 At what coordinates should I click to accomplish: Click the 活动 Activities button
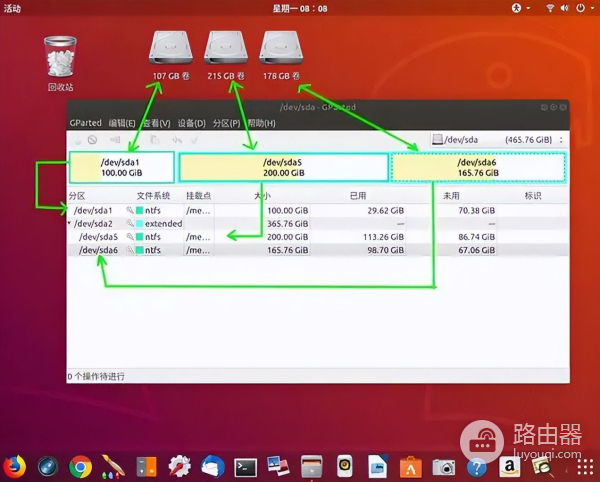(13, 7)
